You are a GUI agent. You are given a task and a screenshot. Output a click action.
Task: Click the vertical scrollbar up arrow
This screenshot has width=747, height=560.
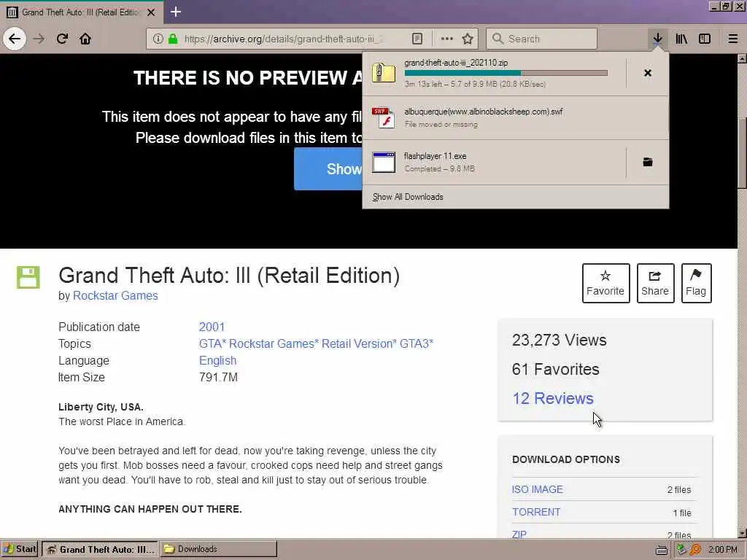click(742, 58)
